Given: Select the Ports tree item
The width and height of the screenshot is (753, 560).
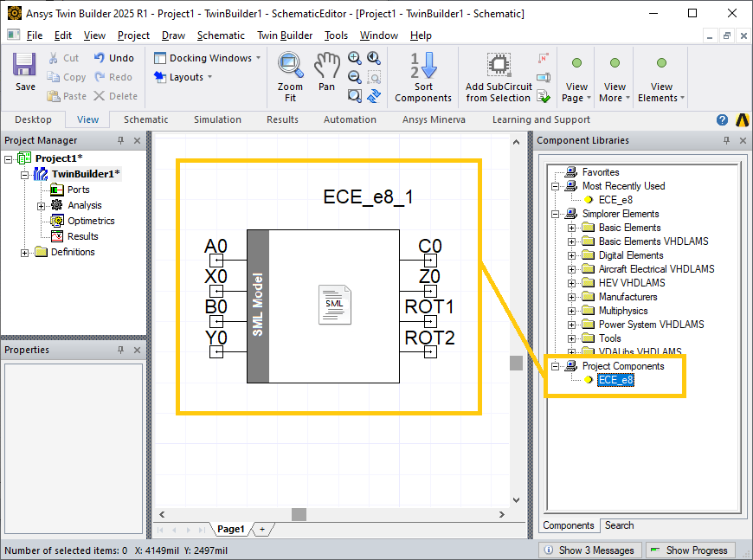Looking at the screenshot, I should click(78, 190).
